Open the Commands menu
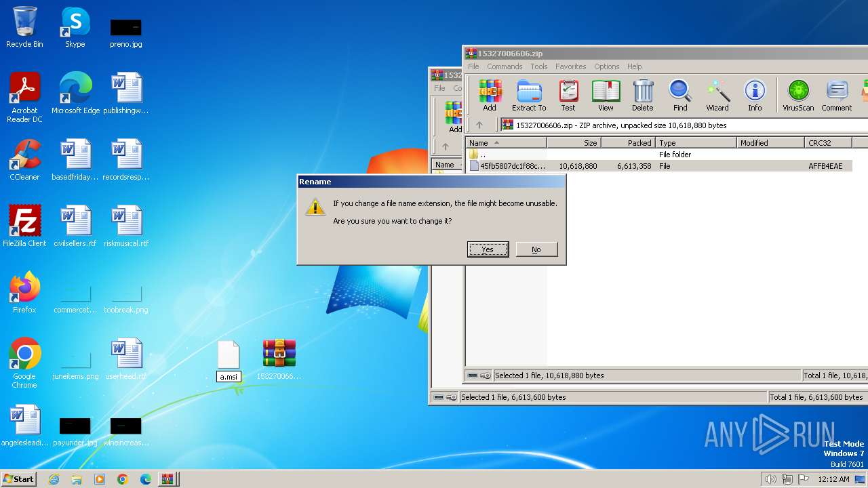The height and width of the screenshot is (488, 868). 505,66
